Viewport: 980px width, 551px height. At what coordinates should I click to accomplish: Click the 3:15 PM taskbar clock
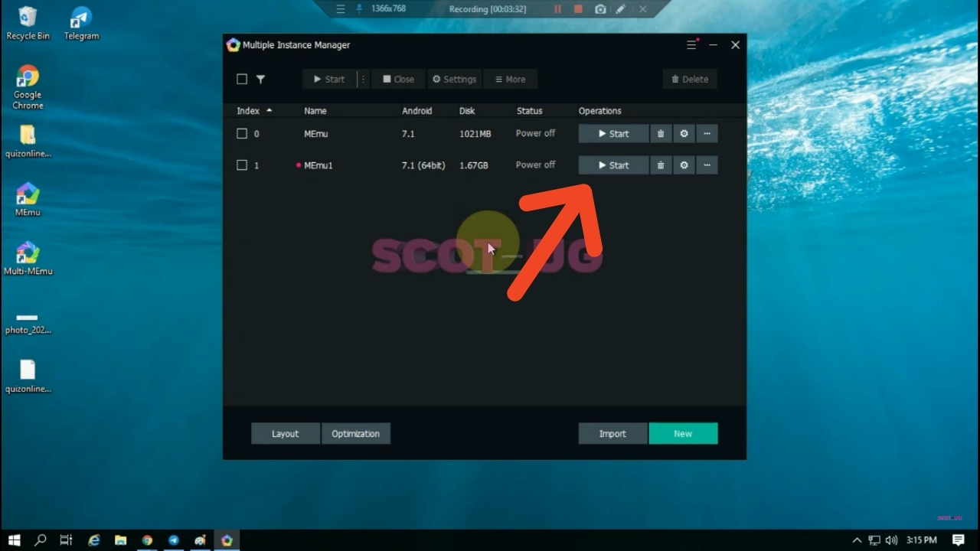[921, 540]
